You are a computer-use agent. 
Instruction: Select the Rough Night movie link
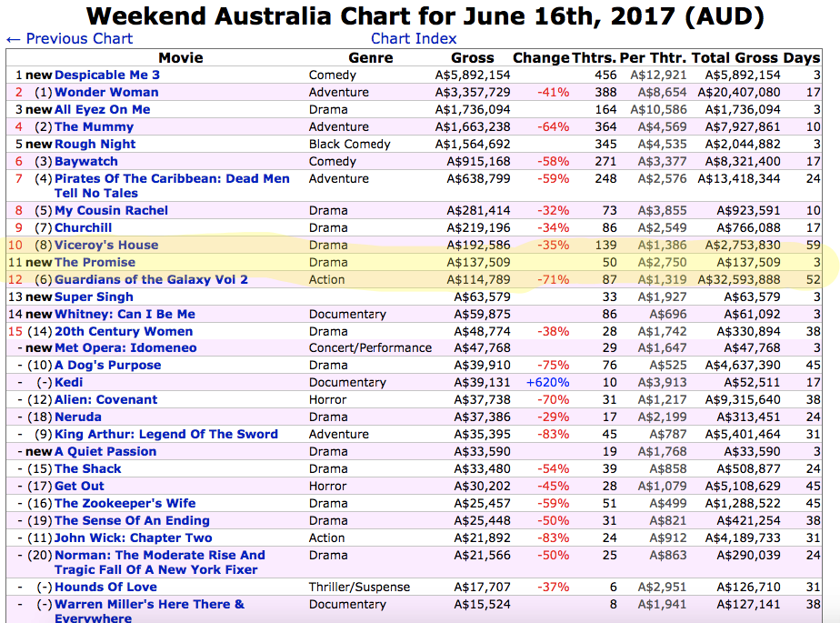coord(95,145)
